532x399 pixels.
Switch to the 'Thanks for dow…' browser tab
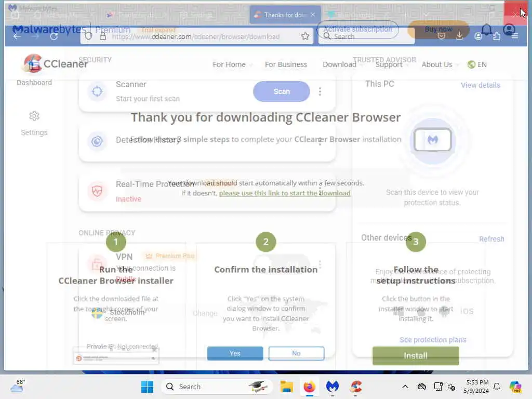285,15
